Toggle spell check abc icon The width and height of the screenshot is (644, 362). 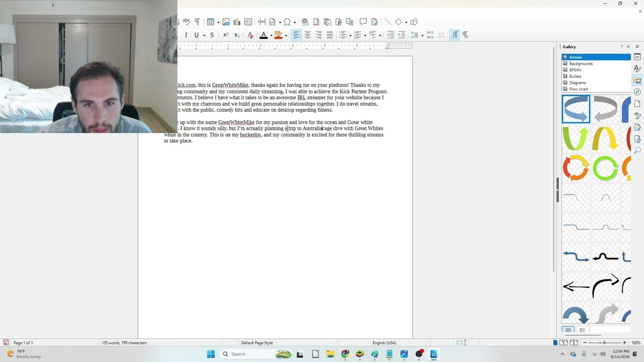186,22
